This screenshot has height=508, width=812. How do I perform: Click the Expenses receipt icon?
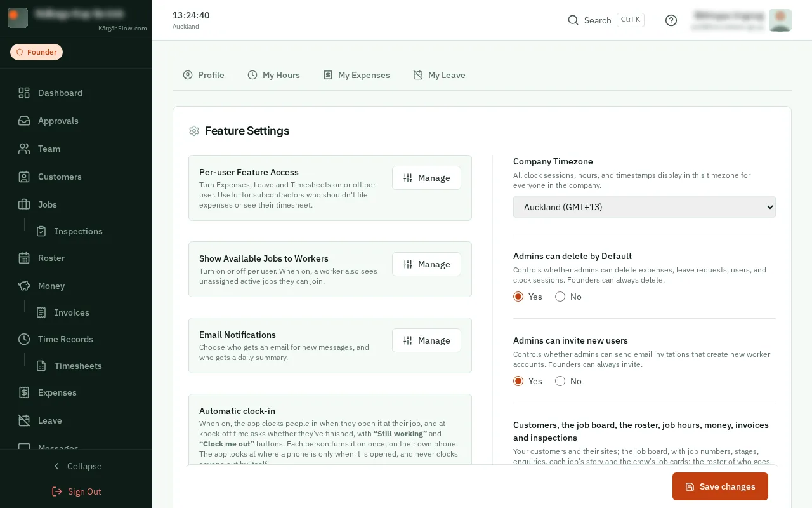tap(24, 392)
